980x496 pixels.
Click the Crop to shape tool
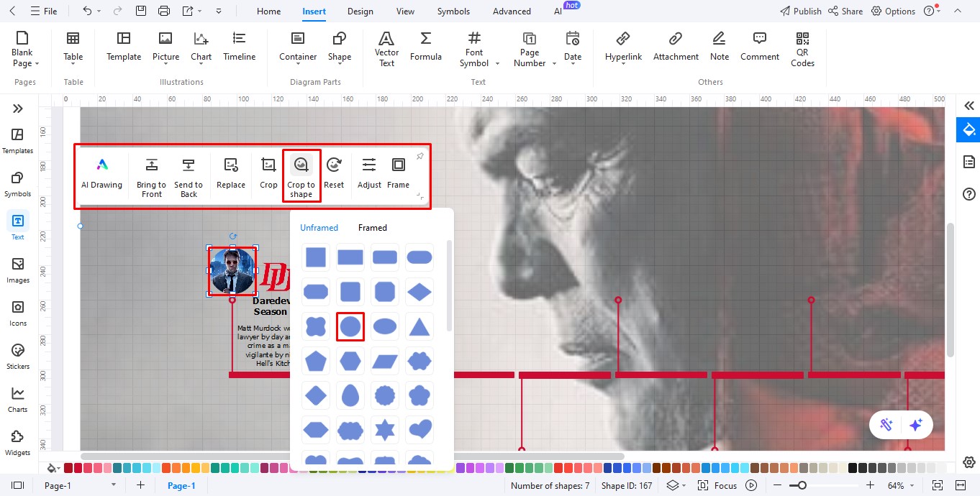(301, 176)
